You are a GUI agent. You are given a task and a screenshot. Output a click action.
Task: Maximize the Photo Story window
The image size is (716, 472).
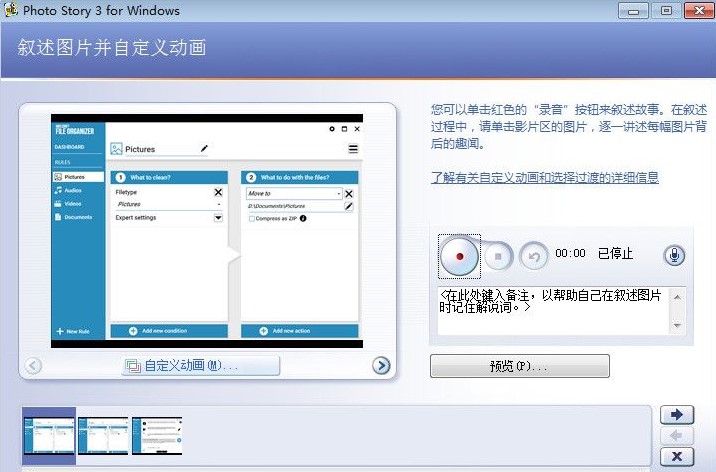pyautogui.click(x=666, y=10)
